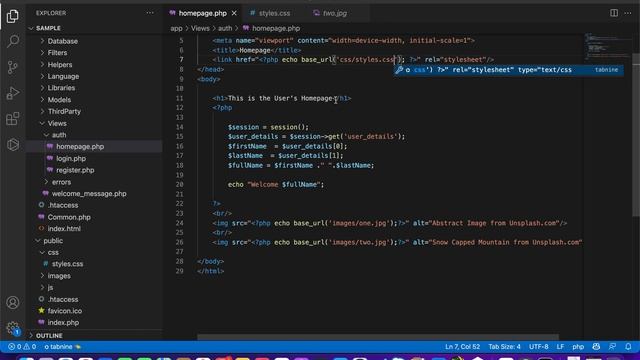Open the Accounts menu icon
Viewport: 640px width, 360px height.
[13, 302]
